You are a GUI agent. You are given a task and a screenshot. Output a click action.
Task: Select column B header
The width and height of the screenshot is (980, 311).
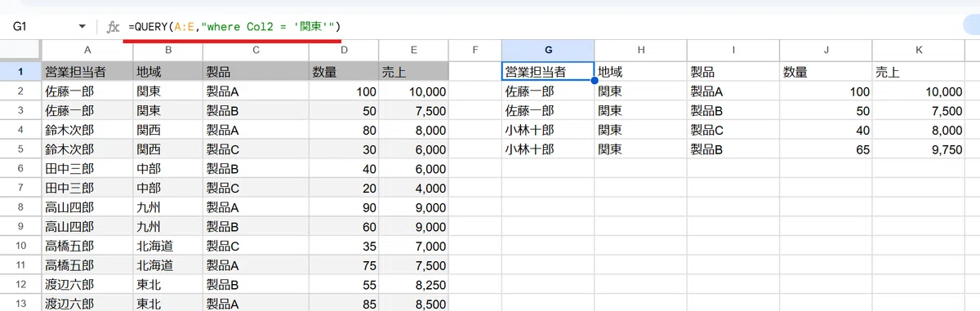(167, 50)
